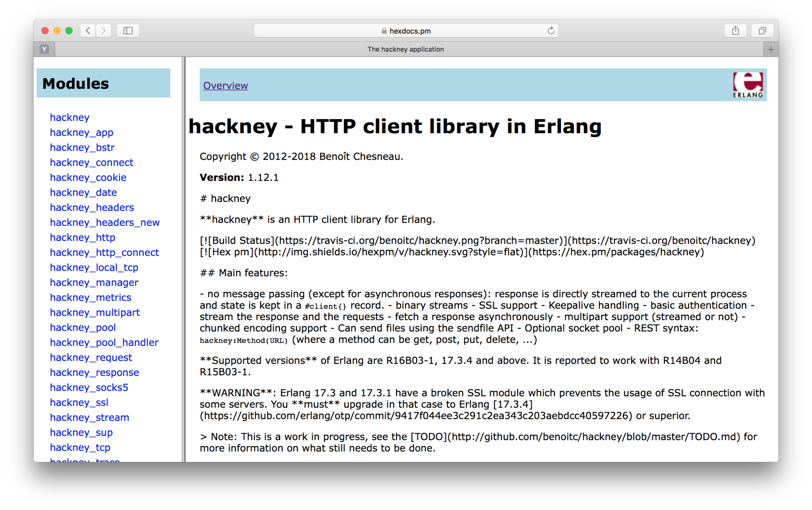Show all tabs with the overview icon
Viewport: 812px width, 510px height.
762,31
